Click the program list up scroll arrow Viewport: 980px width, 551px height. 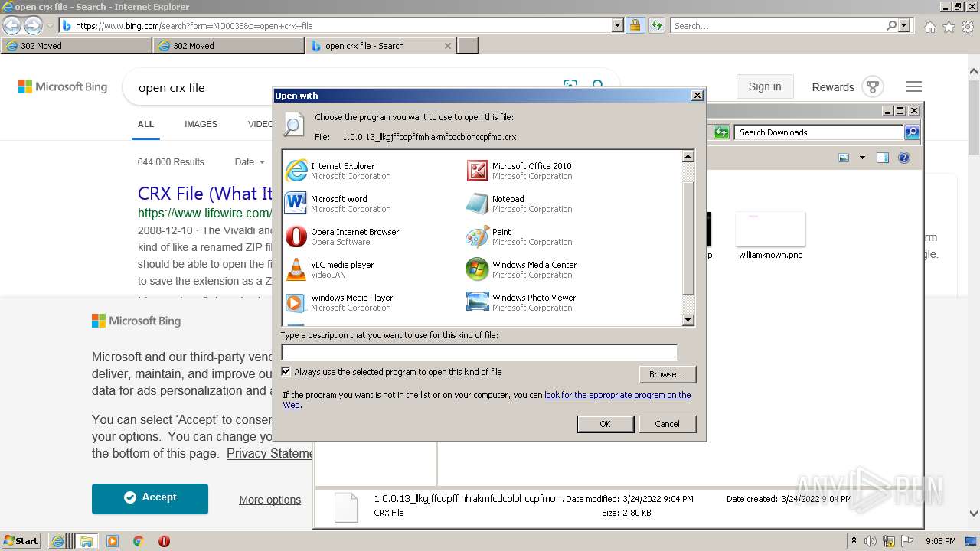click(x=688, y=156)
